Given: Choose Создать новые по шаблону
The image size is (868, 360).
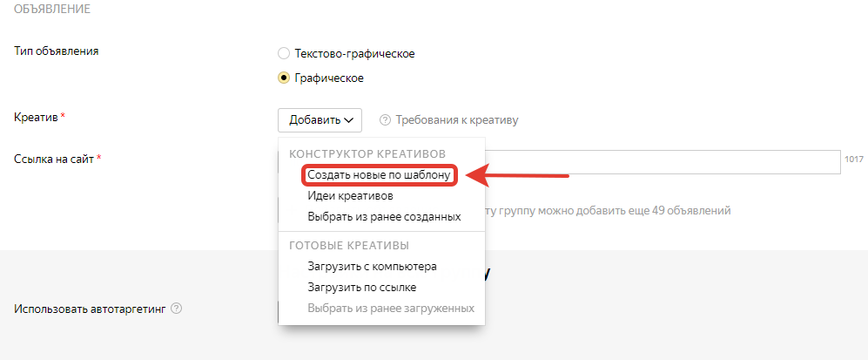Looking at the screenshot, I should 380,175.
